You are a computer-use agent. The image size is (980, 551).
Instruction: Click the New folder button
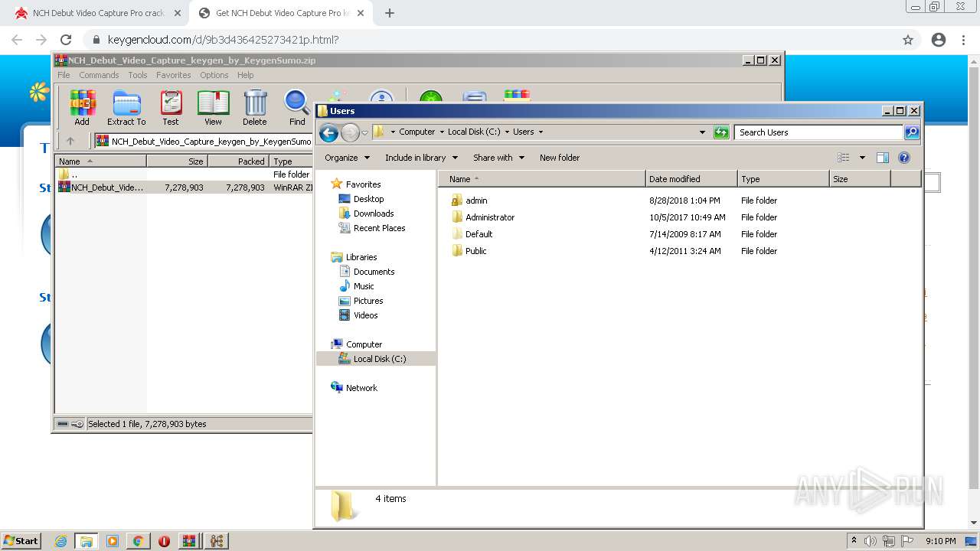point(560,158)
